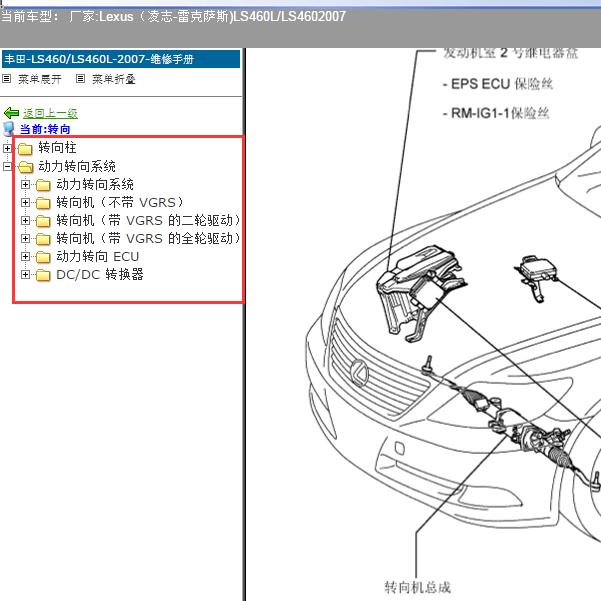Open the nested 动力转向系统 label

(x=95, y=184)
